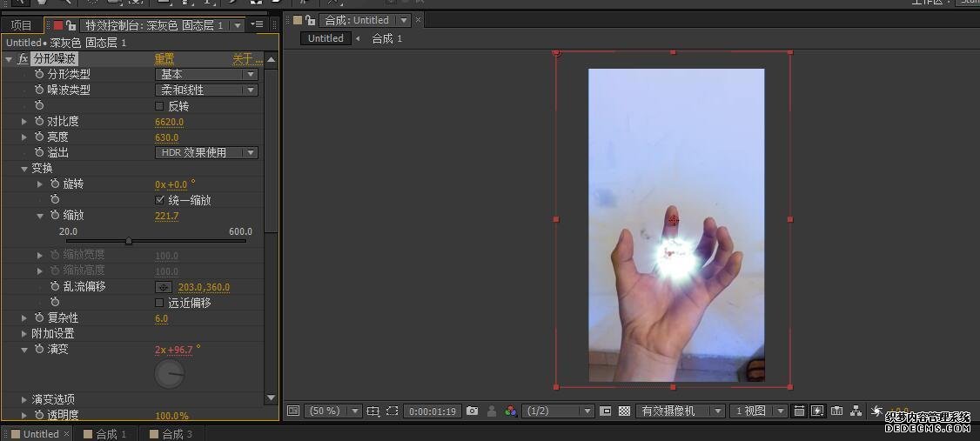
Task: Toggle the transparency grid checkerboard icon
Action: coord(624,411)
